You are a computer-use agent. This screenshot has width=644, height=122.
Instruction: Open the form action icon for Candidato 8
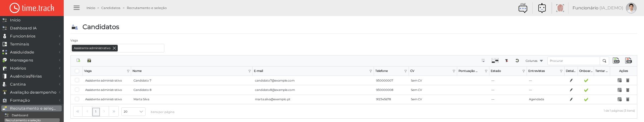[x=620, y=90]
